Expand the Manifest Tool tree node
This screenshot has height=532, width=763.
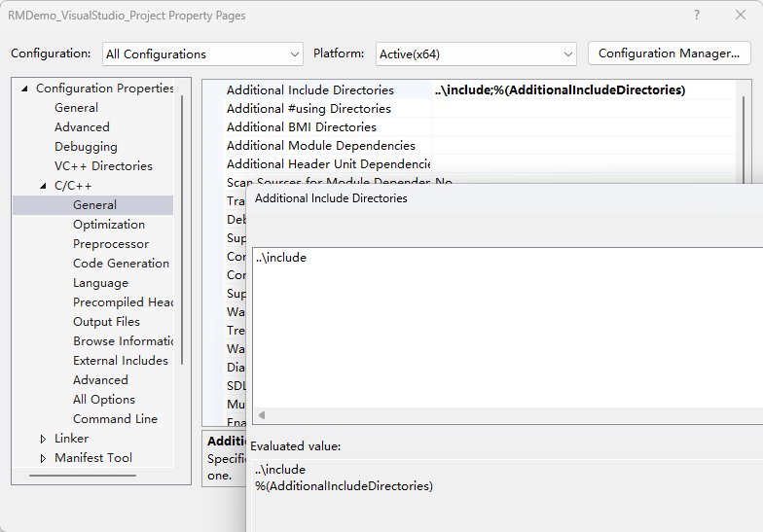(43, 458)
